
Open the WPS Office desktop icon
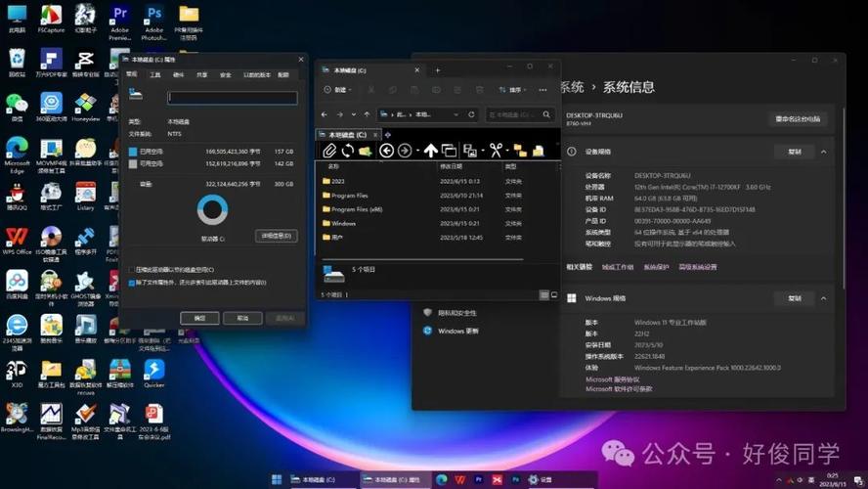tap(17, 241)
